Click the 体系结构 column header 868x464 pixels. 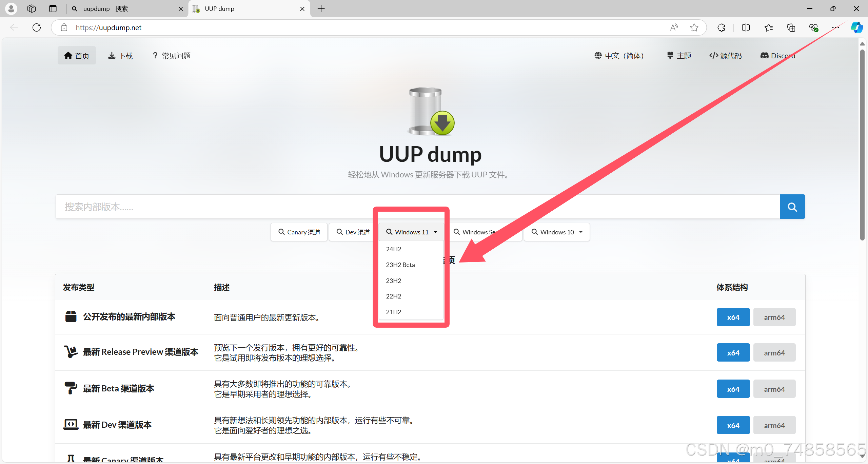(x=732, y=287)
